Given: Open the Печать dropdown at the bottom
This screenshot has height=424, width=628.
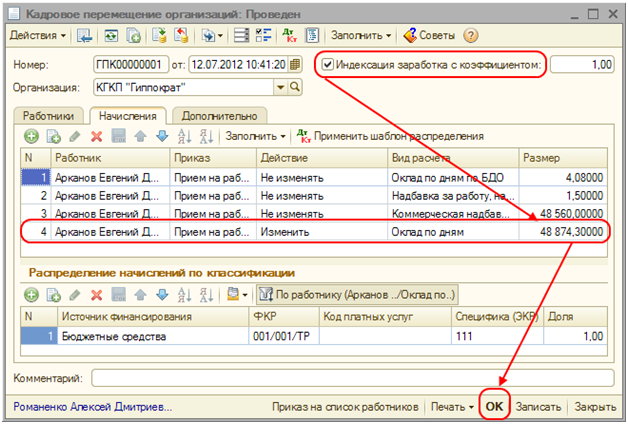Looking at the screenshot, I should pyautogui.click(x=450, y=407).
